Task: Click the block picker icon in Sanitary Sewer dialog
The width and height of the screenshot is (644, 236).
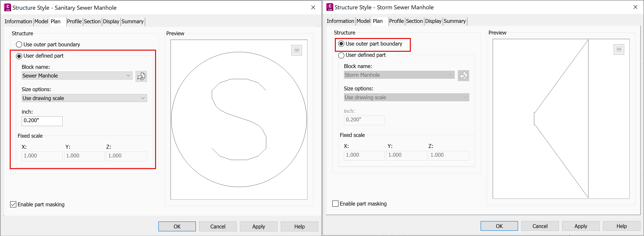Action: [141, 76]
